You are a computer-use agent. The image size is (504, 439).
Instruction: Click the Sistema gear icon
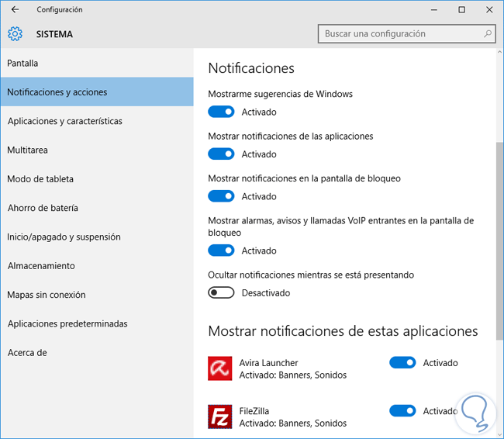pos(16,34)
